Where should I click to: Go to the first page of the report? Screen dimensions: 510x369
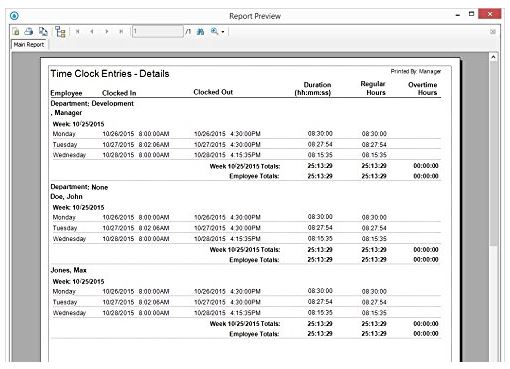78,32
